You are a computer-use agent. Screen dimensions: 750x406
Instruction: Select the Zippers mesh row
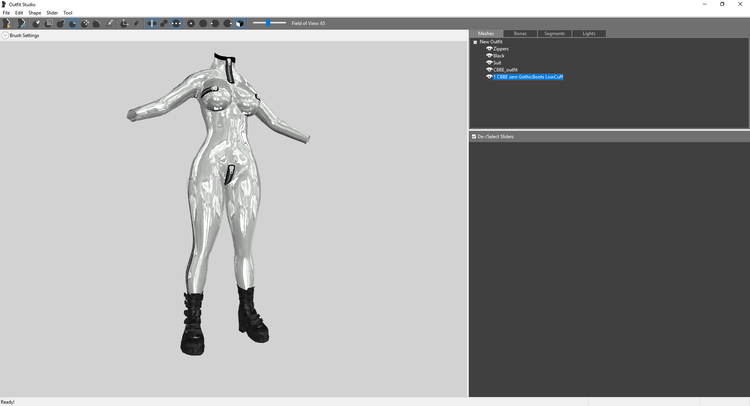(501, 49)
